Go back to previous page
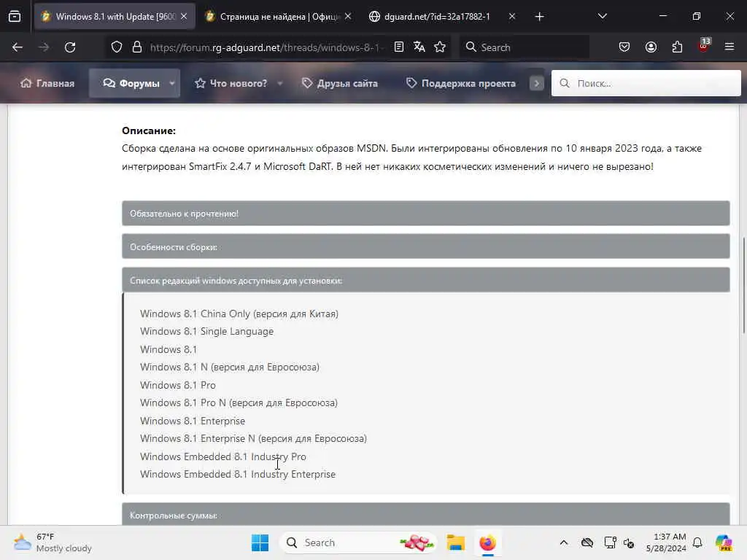Screen dimensions: 747x560 click(x=18, y=47)
